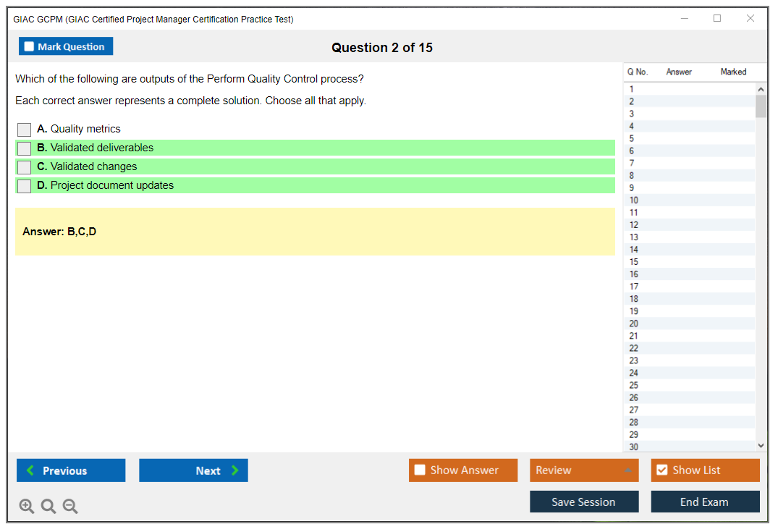Screen dimensions: 778x532
Task: Go back using the Previous button
Action: point(70,470)
